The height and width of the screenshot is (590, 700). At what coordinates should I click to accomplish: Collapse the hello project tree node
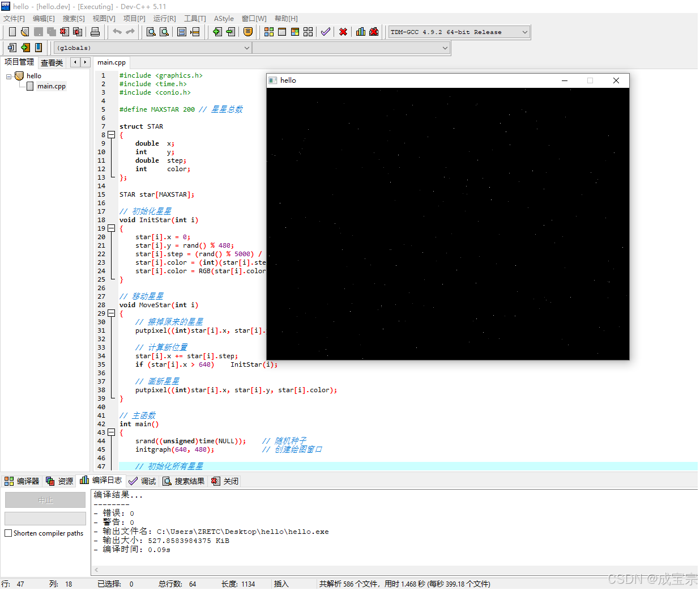click(x=9, y=76)
